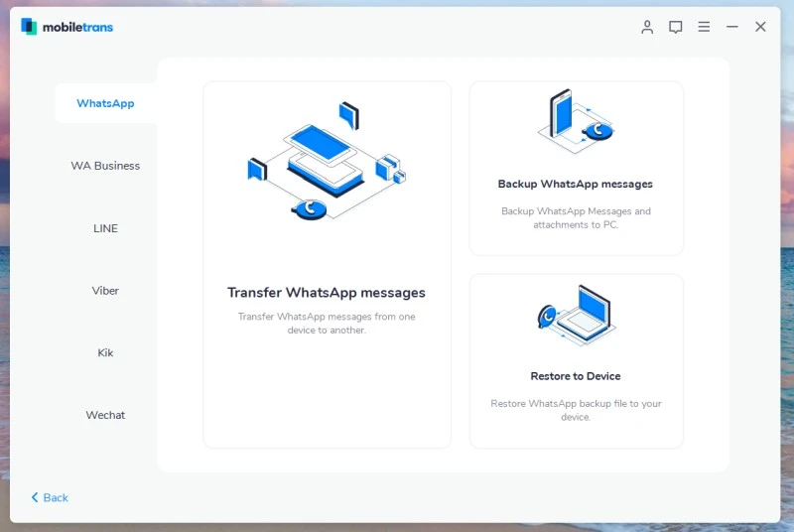
Task: Open the feedback chat bubble icon
Action: (x=675, y=27)
